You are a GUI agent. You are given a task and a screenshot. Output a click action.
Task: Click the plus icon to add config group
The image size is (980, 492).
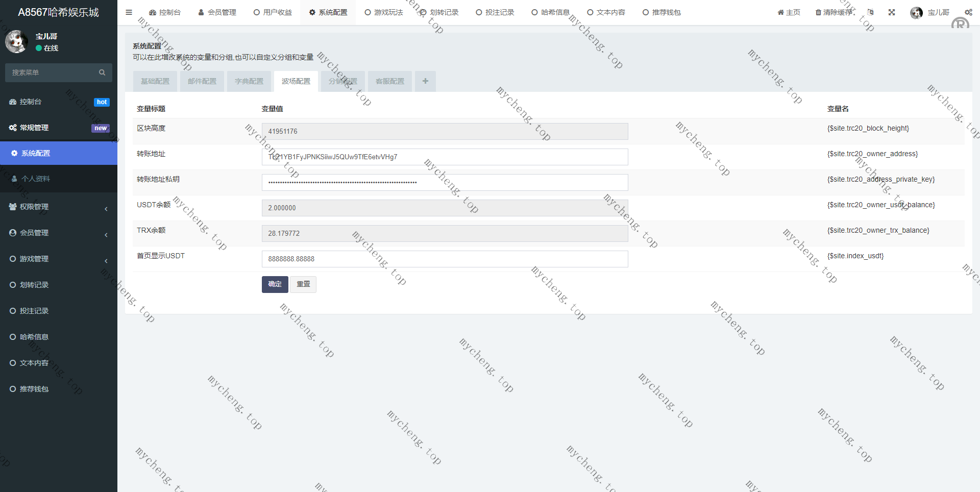tap(425, 81)
